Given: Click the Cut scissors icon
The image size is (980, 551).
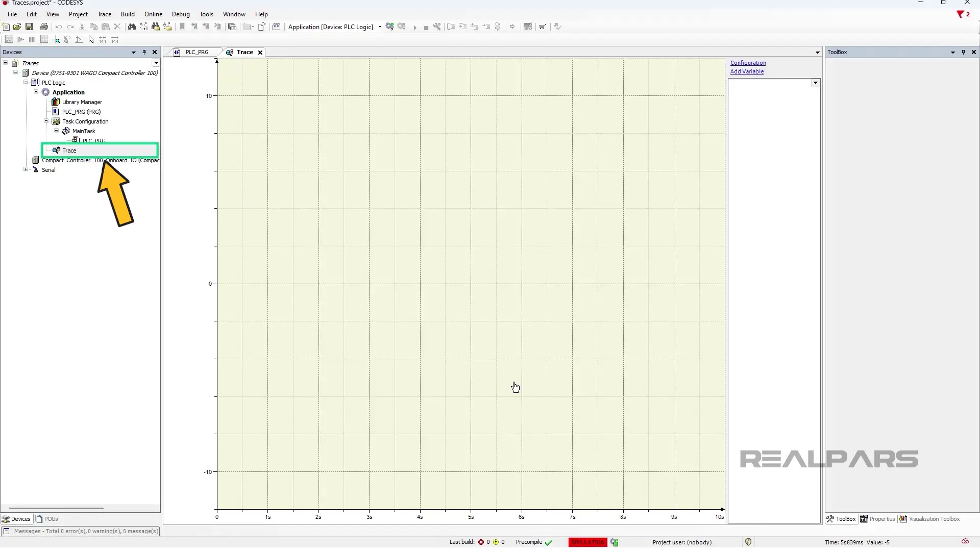Looking at the screenshot, I should pos(82,27).
